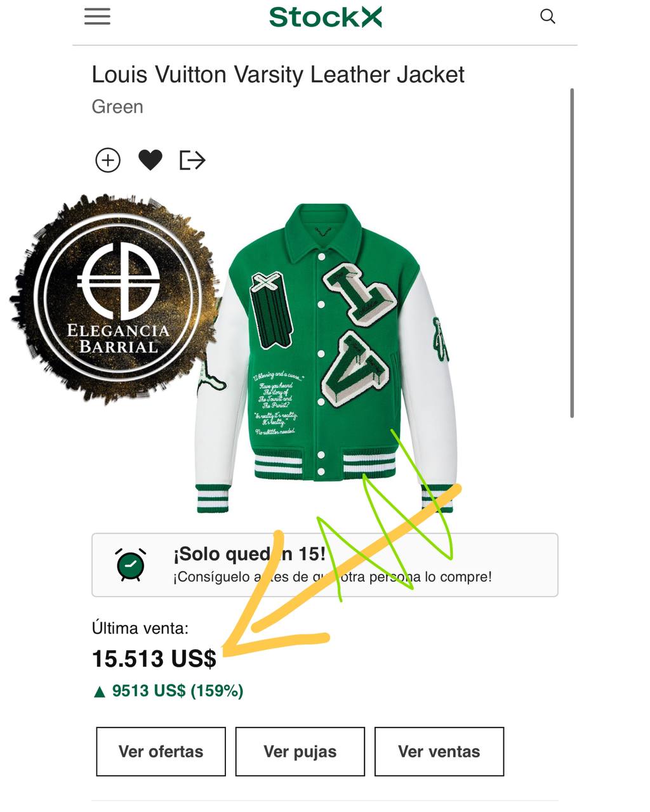Screen dimensions: 650x812
Task: Click the page vertical scrollbar
Action: pyautogui.click(x=572, y=252)
